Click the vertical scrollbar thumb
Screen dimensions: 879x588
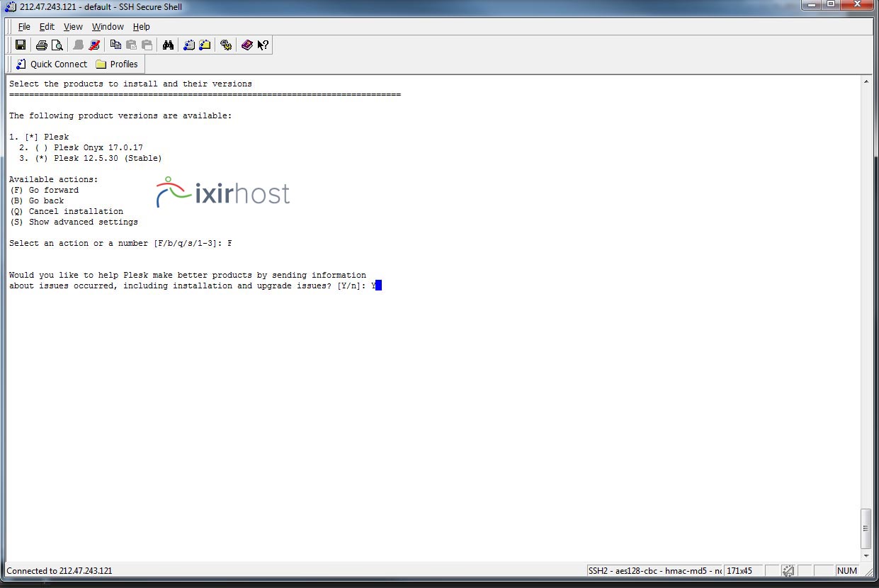(867, 528)
